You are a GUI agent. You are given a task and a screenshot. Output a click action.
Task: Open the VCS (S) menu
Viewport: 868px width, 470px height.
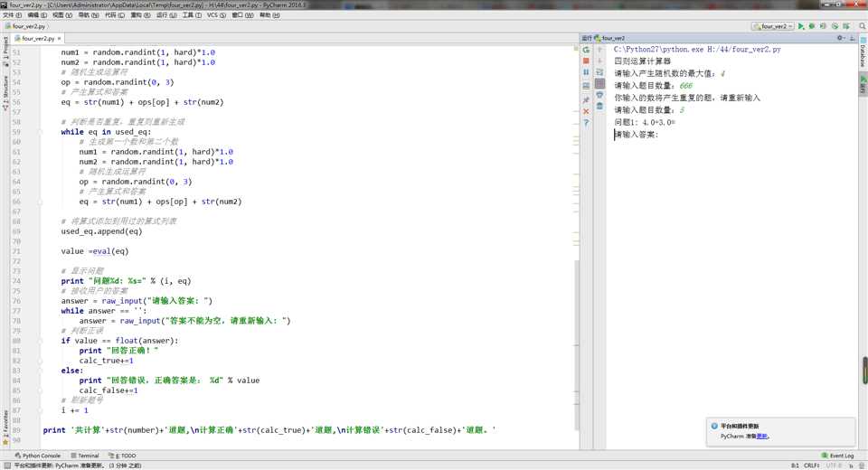(216, 15)
